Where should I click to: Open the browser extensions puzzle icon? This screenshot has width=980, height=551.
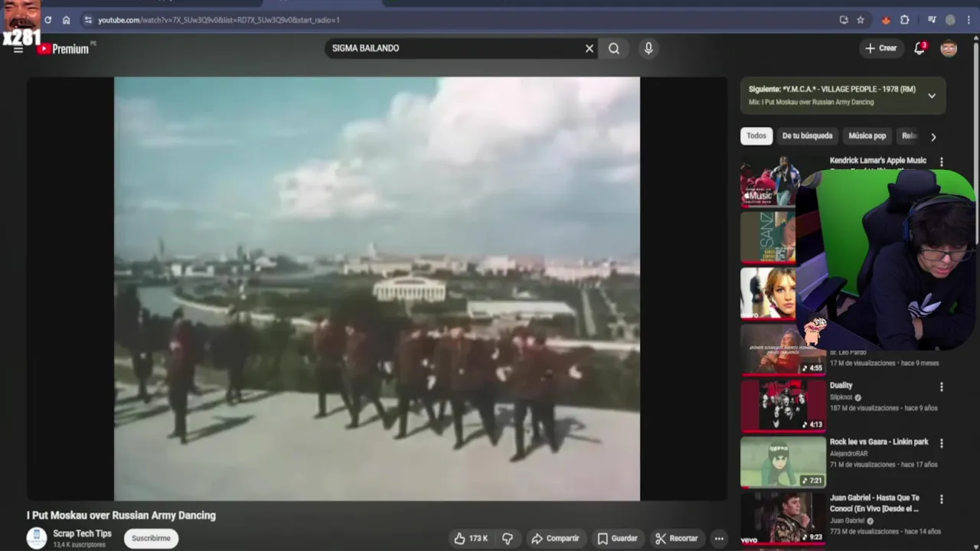pos(905,20)
